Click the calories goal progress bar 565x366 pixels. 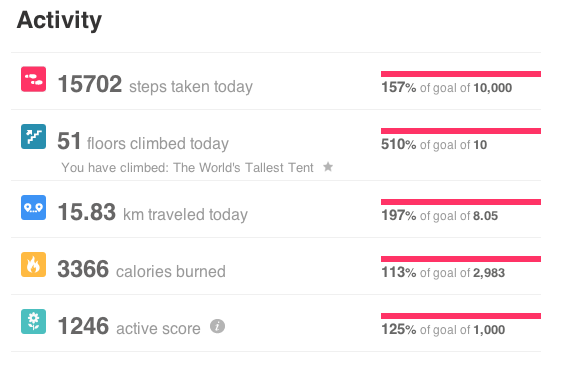[x=461, y=259]
